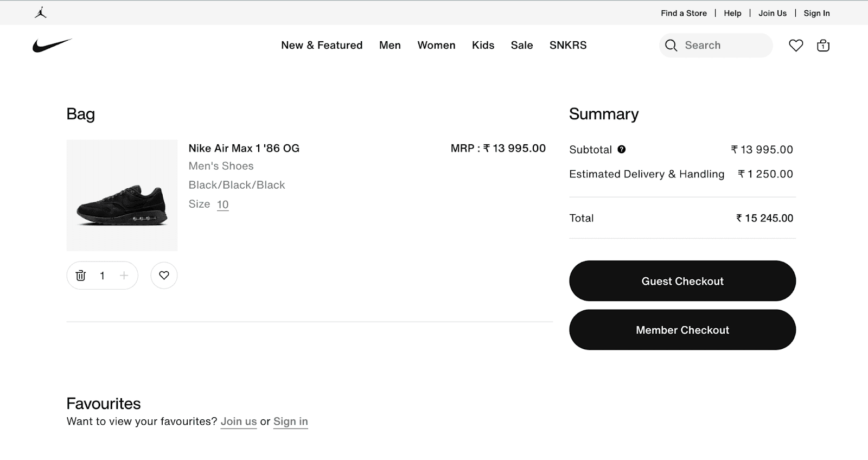The width and height of the screenshot is (868, 460).
Task: Click Men's Shoes category text
Action: point(221,166)
